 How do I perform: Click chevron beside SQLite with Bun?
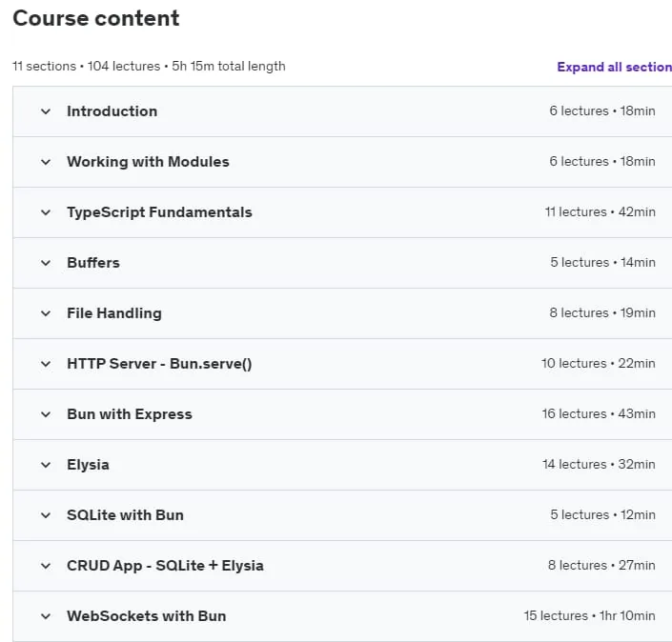coord(46,515)
